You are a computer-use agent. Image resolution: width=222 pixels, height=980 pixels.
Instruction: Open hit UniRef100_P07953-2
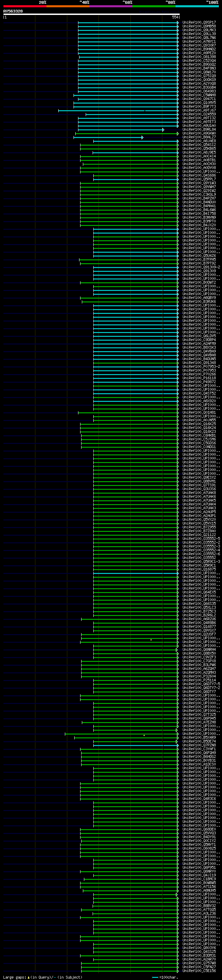point(201,366)
